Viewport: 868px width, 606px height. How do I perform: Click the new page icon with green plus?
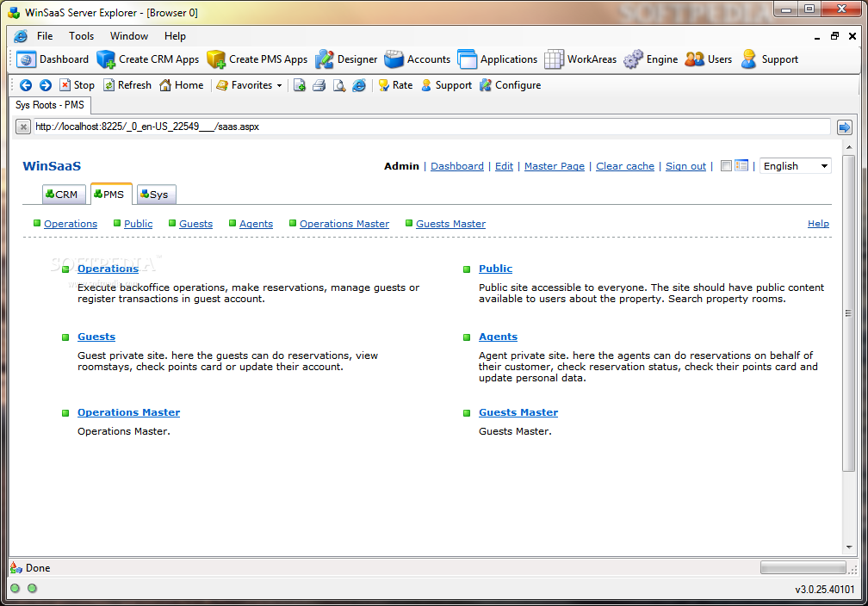[x=300, y=85]
